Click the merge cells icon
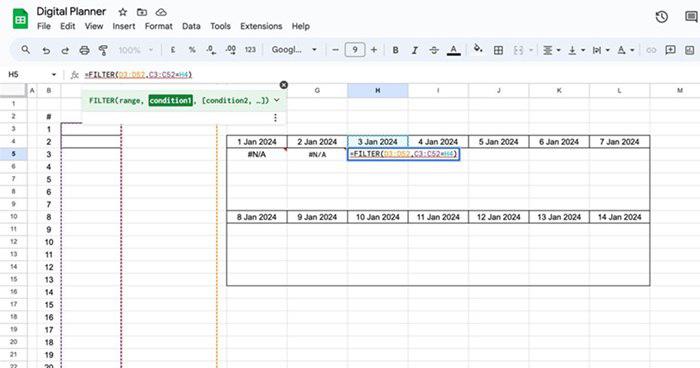The height and width of the screenshot is (368, 700). point(518,50)
